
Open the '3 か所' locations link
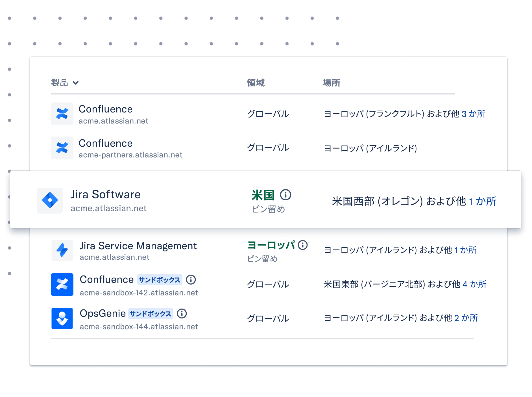pyautogui.click(x=474, y=114)
